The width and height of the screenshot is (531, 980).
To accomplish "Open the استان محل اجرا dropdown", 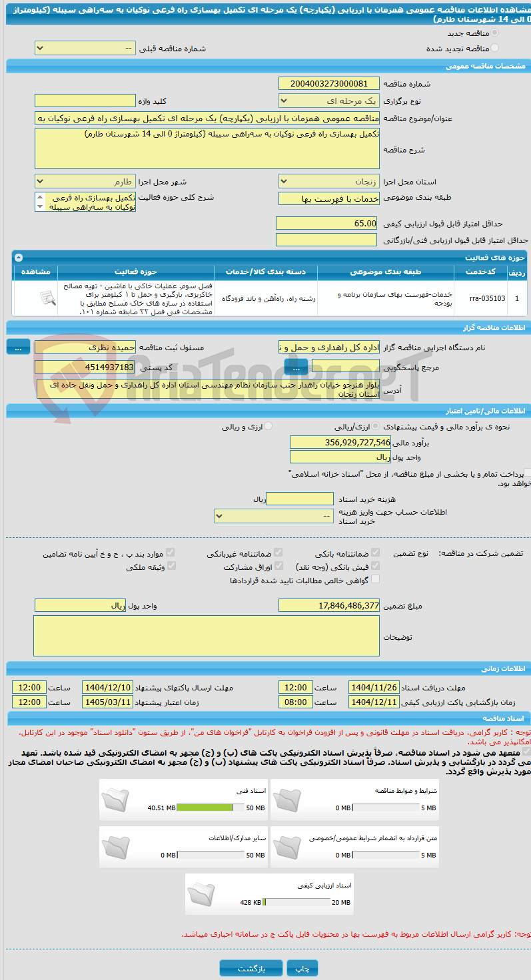I will tap(329, 181).
